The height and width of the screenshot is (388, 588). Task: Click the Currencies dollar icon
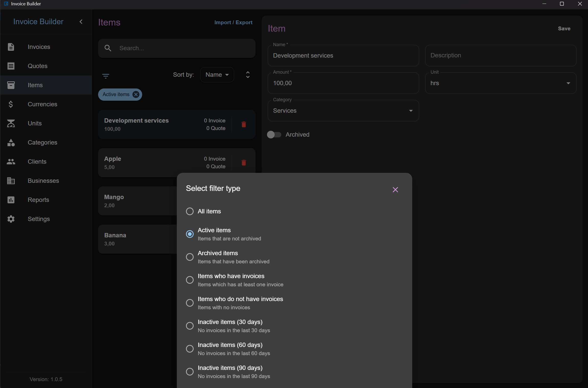(11, 104)
